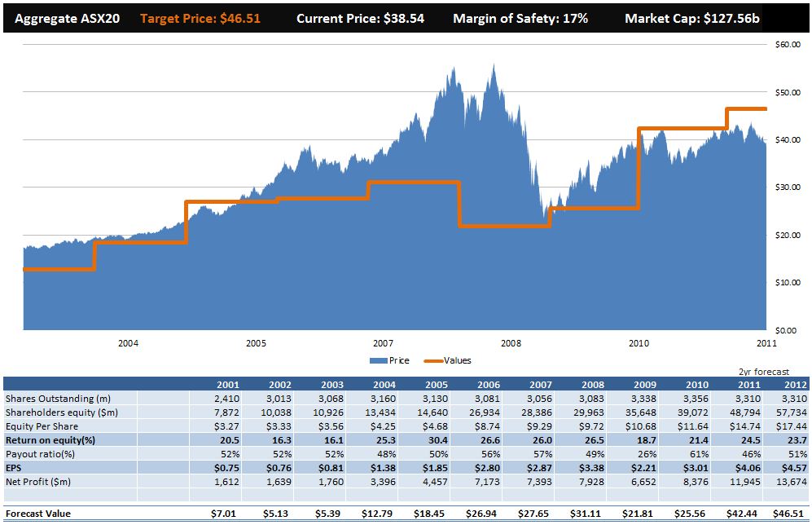Image resolution: width=812 pixels, height=525 pixels.
Task: Click the orange Values step line on the chart
Action: tap(326, 196)
